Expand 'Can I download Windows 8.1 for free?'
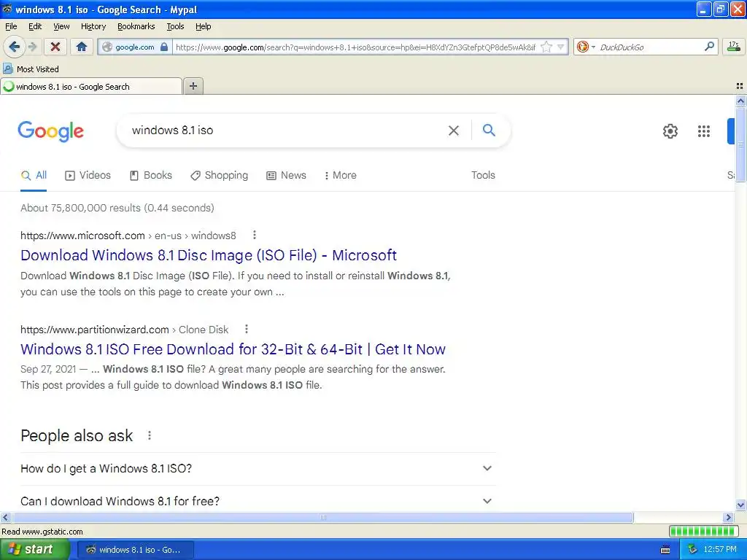The height and width of the screenshot is (560, 747). point(258,501)
